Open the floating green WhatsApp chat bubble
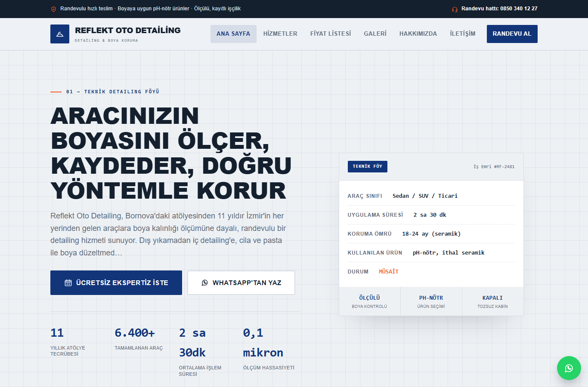This screenshot has height=387, width=588. (x=569, y=368)
